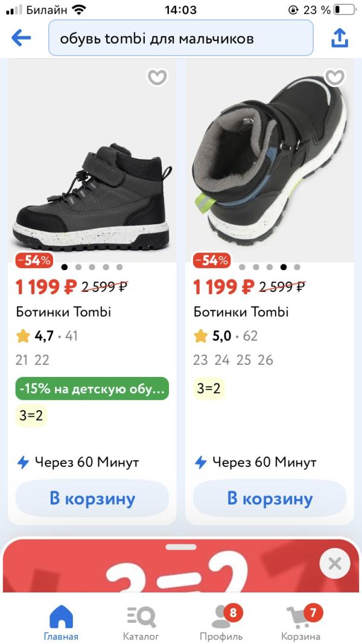Close the red 3=2 promo banner

point(335,564)
